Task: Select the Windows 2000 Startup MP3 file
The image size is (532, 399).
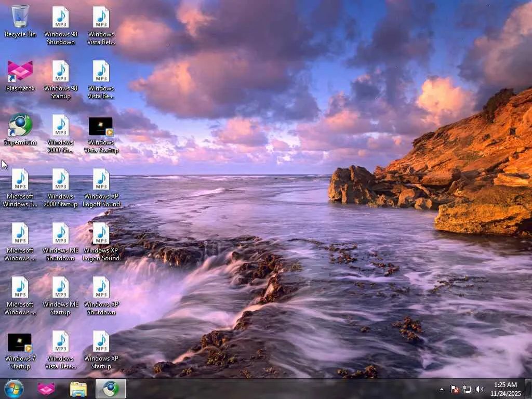Action: click(x=61, y=188)
